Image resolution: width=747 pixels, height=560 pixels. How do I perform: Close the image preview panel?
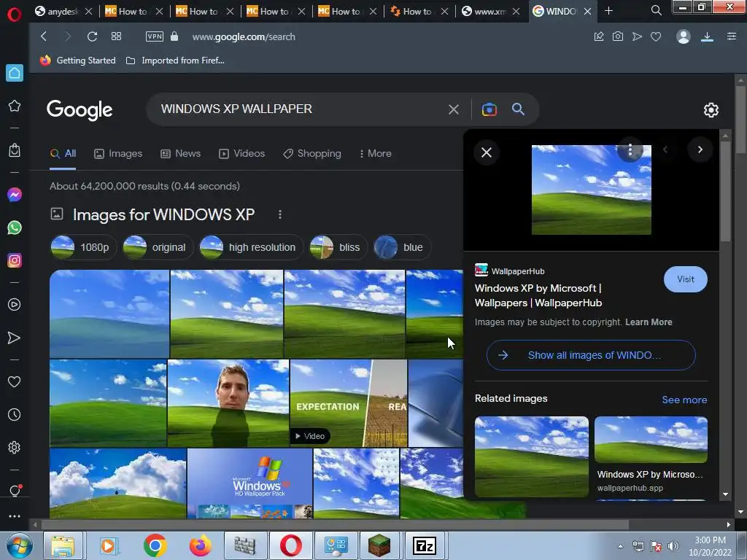tap(487, 152)
